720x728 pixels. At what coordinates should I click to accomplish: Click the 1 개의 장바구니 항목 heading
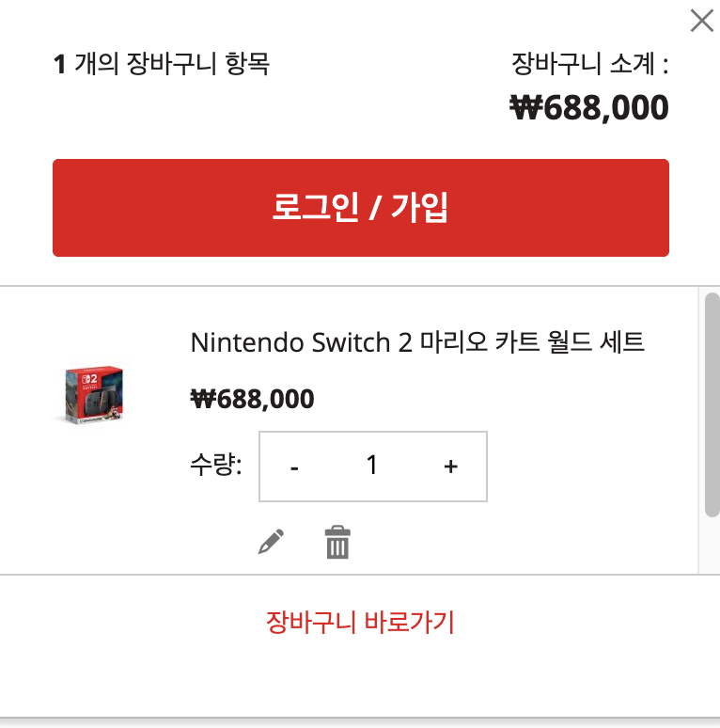tap(161, 64)
